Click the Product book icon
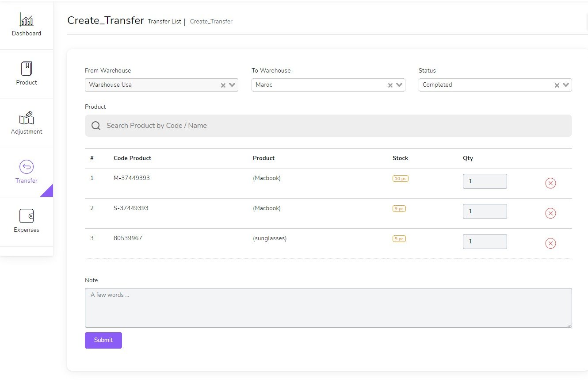Viewport: 588px width, 384px height. [x=27, y=69]
